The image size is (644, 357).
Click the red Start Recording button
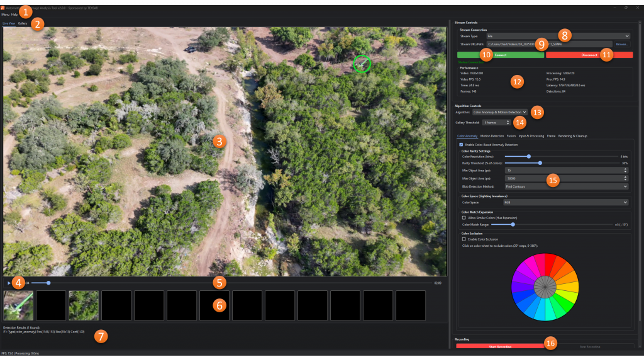[500, 346]
